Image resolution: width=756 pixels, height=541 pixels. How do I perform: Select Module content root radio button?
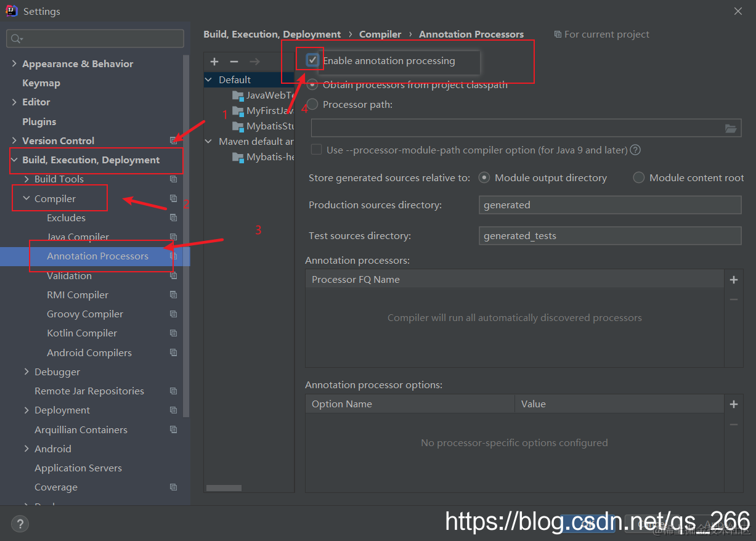pyautogui.click(x=639, y=177)
